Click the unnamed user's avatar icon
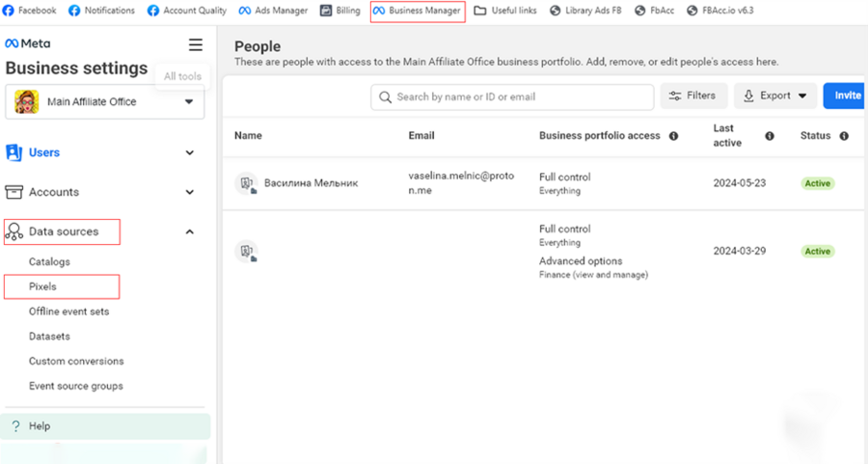 (x=246, y=252)
